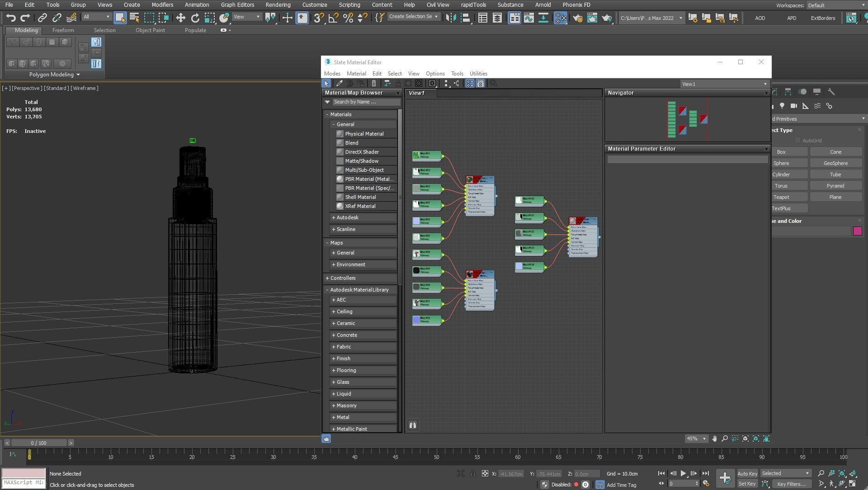Click the Pan tool hand icon in Slate
Image resolution: width=868 pixels, height=490 pixels.
click(714, 438)
